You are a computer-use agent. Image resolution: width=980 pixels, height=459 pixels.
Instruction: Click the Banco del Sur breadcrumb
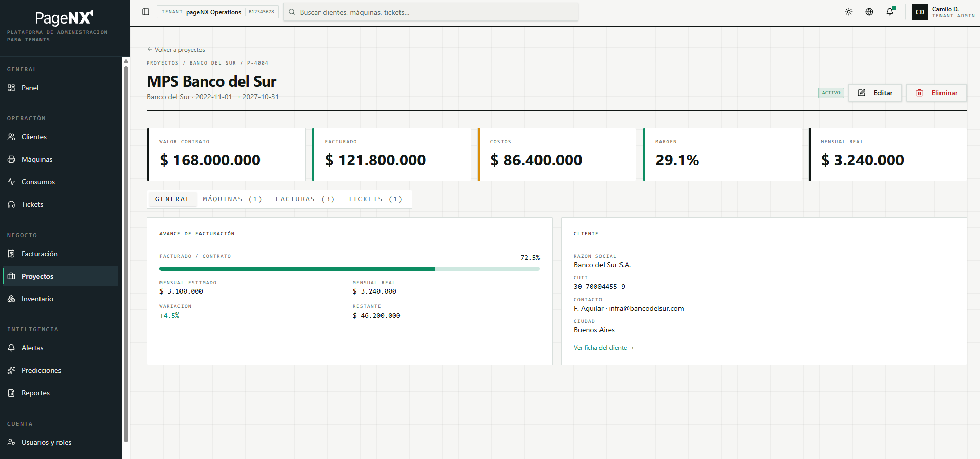click(213, 63)
